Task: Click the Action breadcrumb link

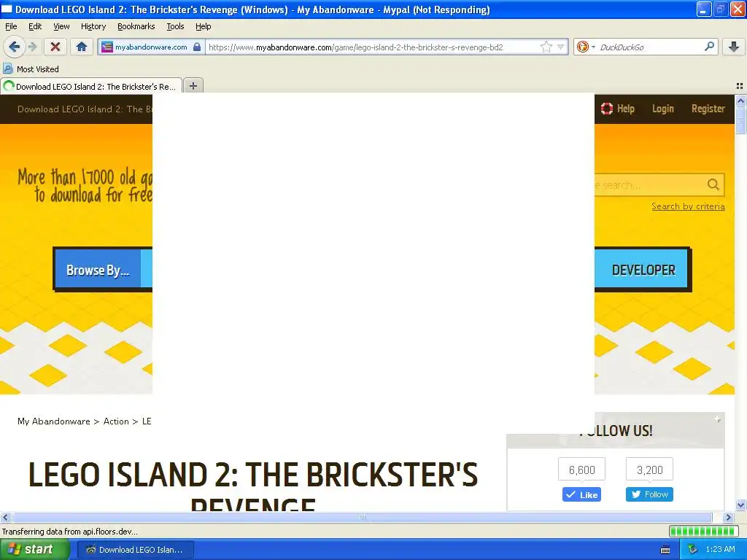Action: (116, 421)
